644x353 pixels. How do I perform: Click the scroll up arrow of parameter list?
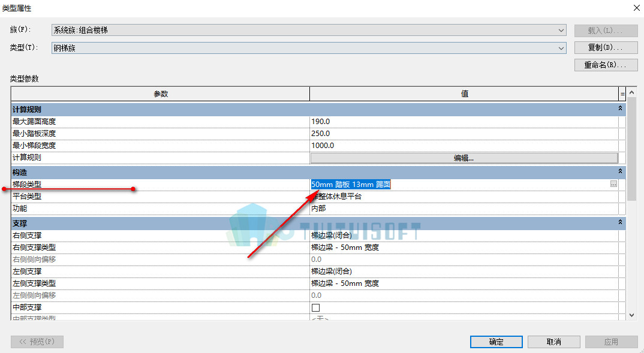631,92
